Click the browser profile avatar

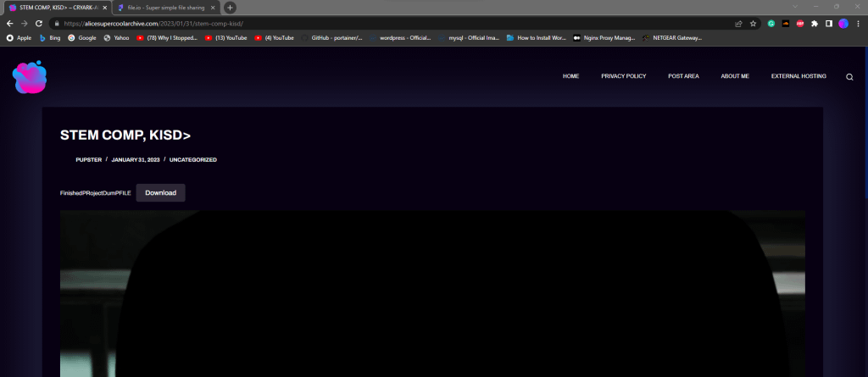point(843,24)
